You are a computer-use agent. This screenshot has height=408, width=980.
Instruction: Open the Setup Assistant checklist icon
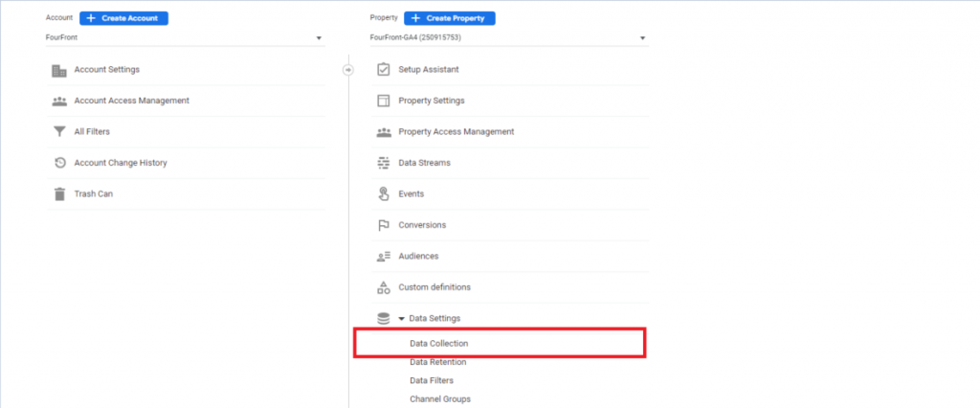coord(383,70)
